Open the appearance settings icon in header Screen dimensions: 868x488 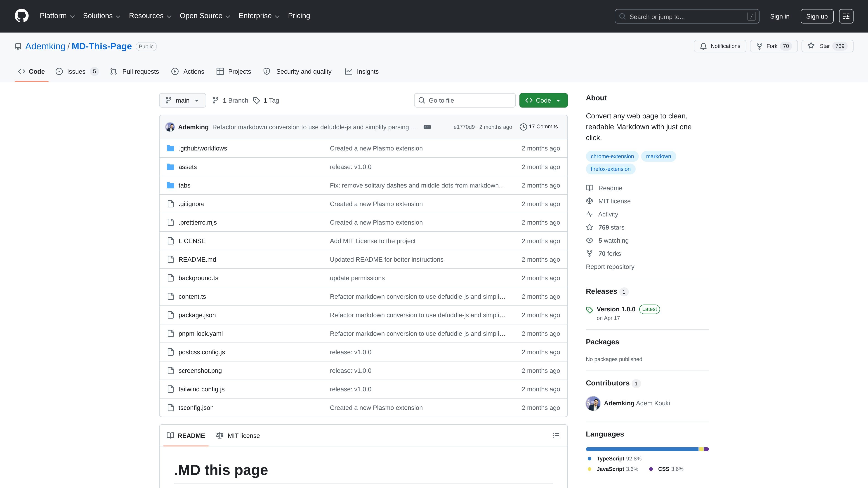[846, 16]
